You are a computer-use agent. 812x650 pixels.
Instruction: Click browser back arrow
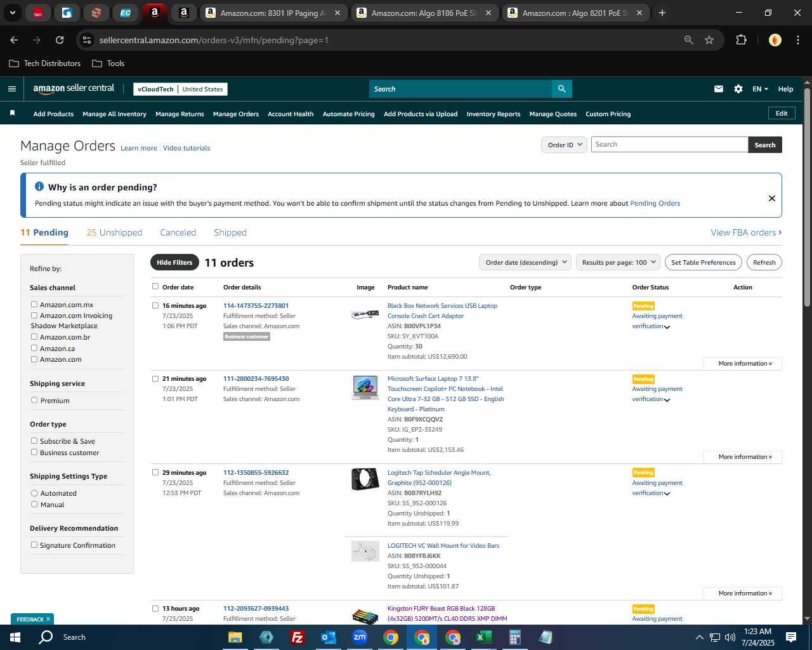pyautogui.click(x=14, y=40)
